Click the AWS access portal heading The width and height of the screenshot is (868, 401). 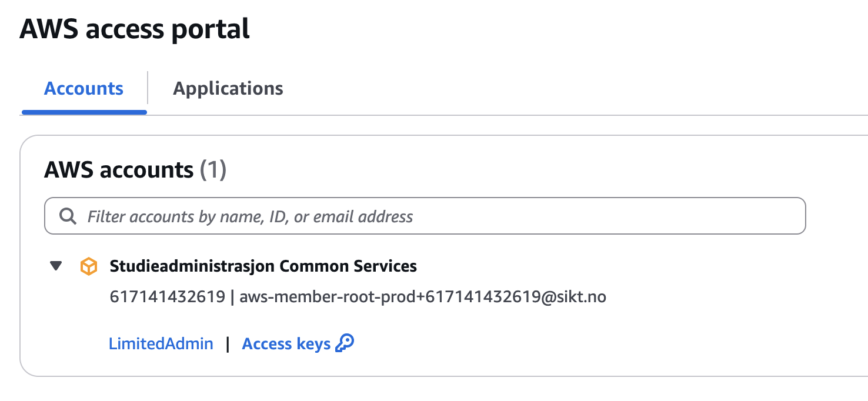click(x=135, y=28)
